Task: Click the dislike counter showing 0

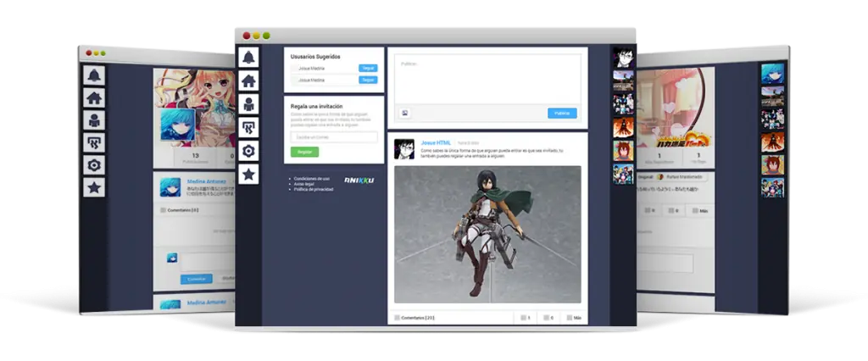Action: (548, 318)
